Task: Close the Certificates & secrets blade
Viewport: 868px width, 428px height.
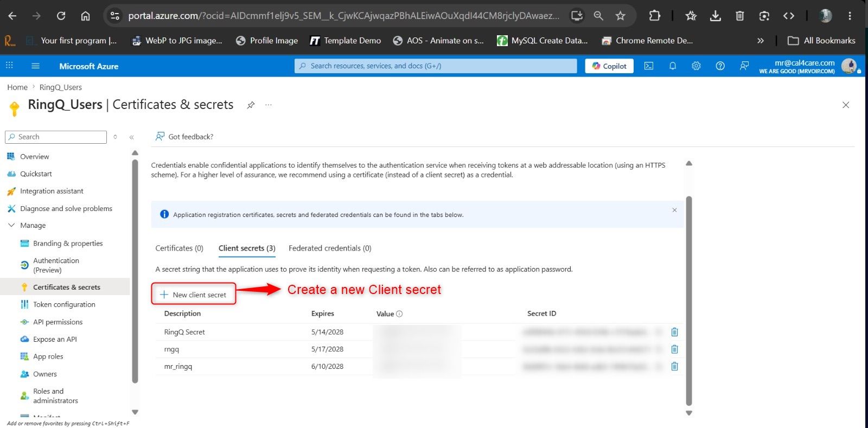Action: pos(846,105)
